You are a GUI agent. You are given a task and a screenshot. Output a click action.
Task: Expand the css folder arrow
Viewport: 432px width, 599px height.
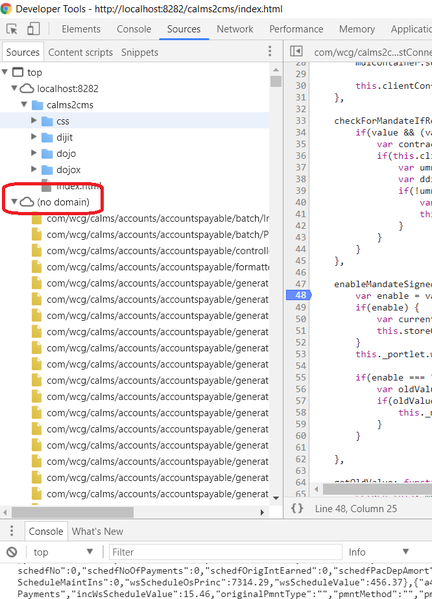click(x=34, y=120)
